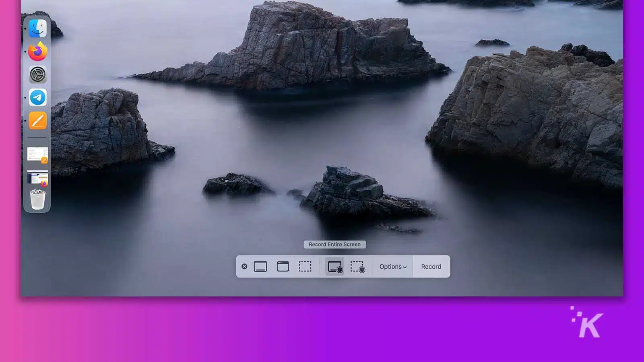Viewport: 644px width, 362px height.
Task: Click the Record Entire Screen tooltip label
Action: click(334, 244)
